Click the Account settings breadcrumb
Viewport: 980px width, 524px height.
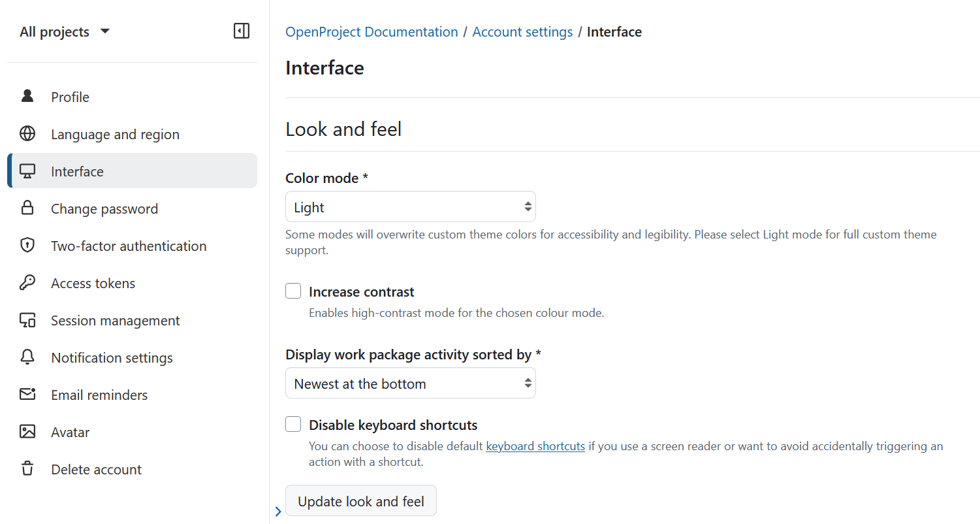pyautogui.click(x=522, y=32)
